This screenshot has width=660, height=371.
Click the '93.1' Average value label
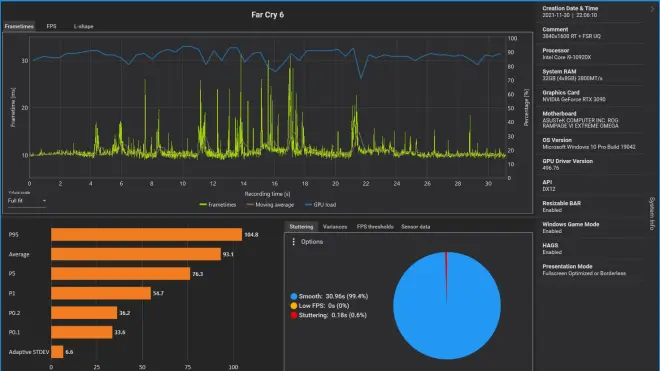click(x=228, y=254)
